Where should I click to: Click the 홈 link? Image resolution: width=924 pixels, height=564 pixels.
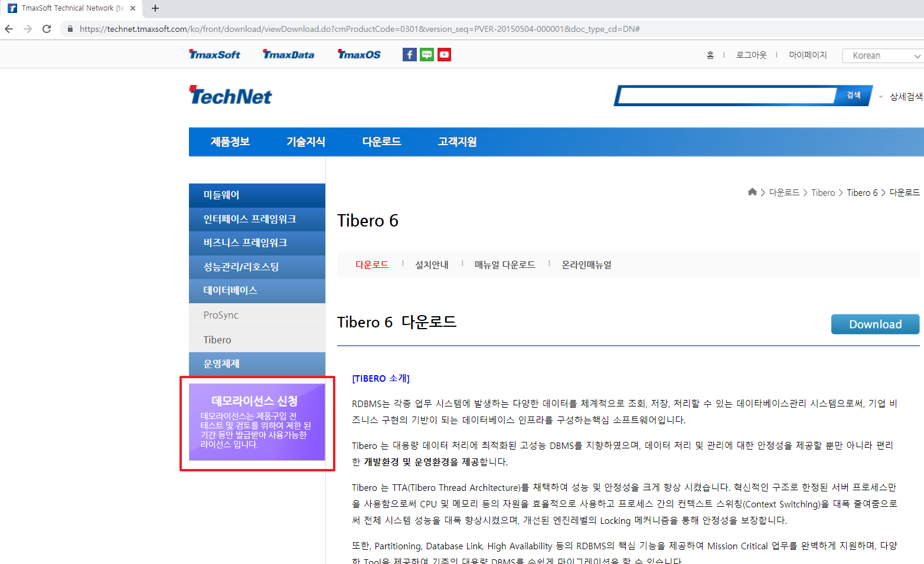coord(710,55)
